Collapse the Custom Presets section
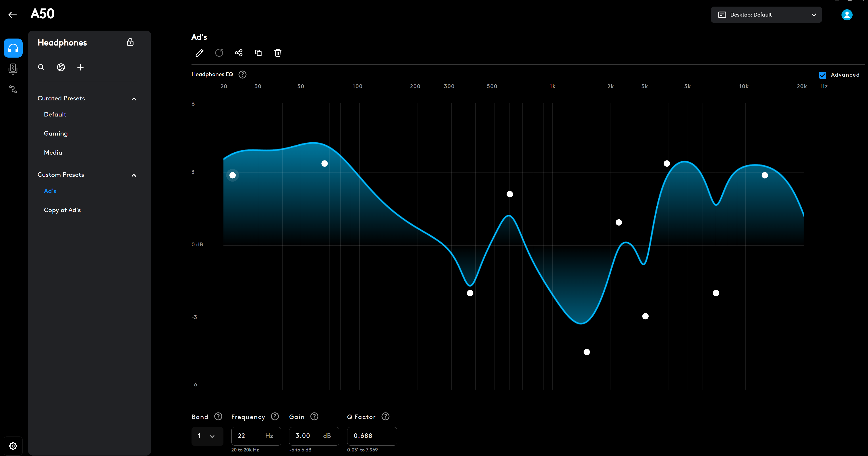868x456 pixels. [134, 175]
